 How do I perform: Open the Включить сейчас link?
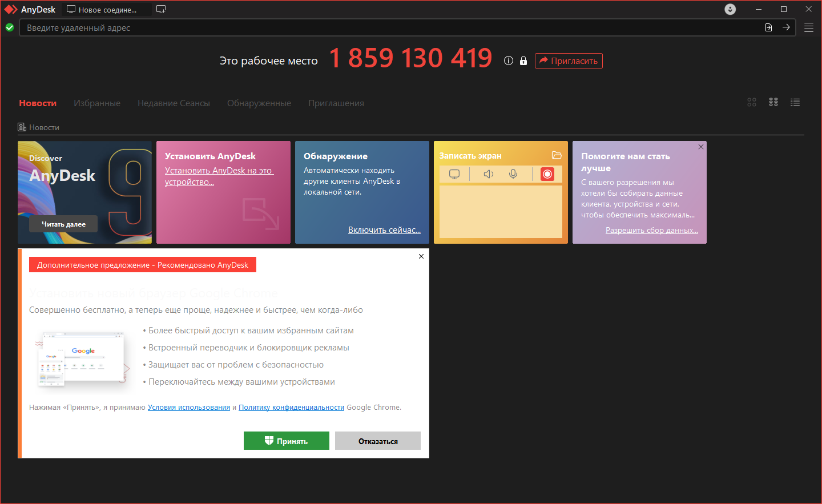tap(384, 230)
